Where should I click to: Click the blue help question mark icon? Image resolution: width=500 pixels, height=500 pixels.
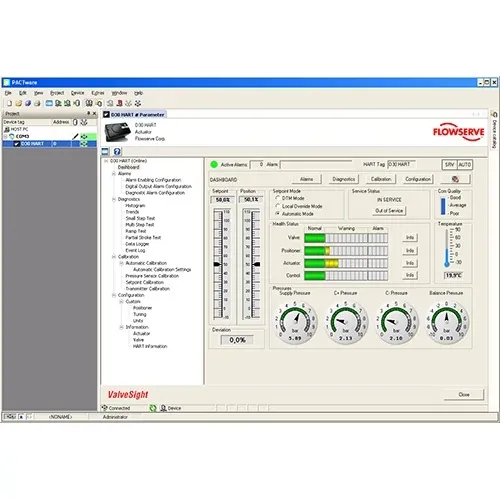pos(117,152)
